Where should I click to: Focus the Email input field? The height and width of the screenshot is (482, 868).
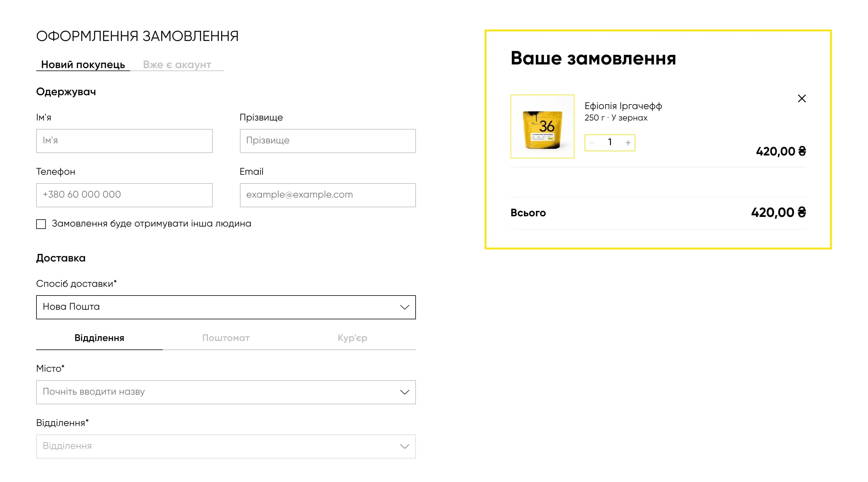[328, 195]
